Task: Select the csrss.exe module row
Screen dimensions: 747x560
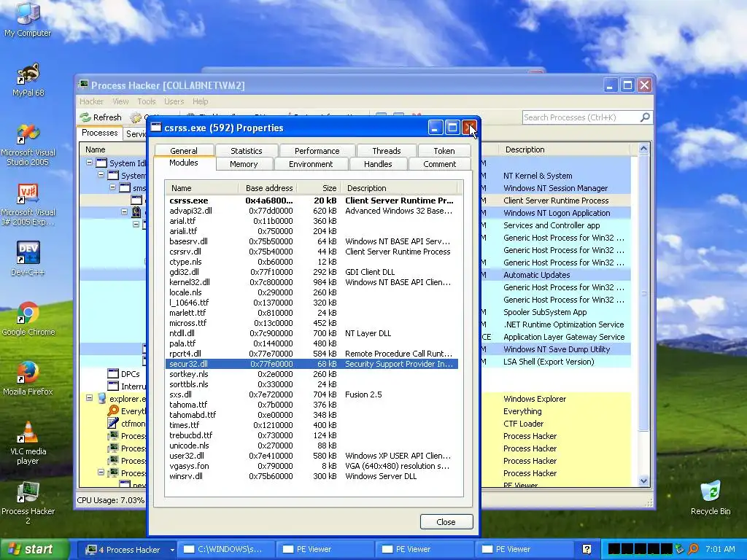Action: (x=311, y=201)
